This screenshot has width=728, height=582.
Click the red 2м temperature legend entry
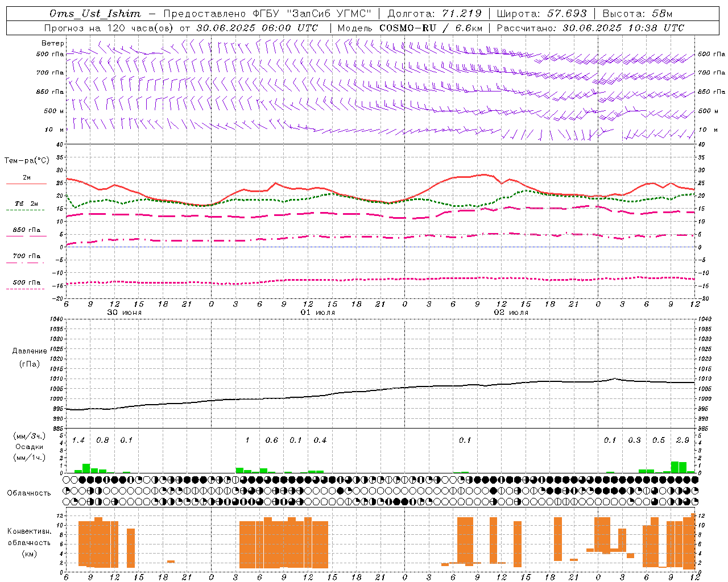pyautogui.click(x=26, y=180)
